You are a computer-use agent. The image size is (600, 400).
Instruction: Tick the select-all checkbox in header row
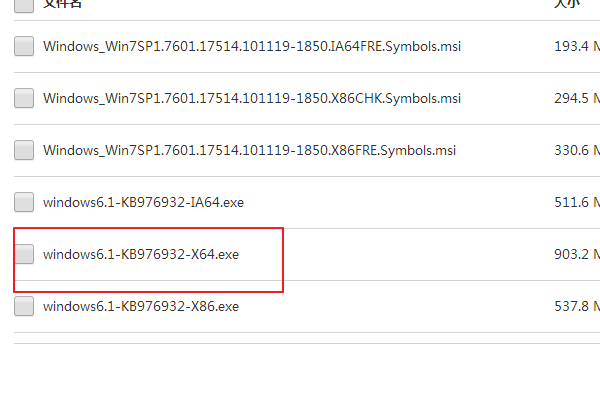pyautogui.click(x=24, y=4)
